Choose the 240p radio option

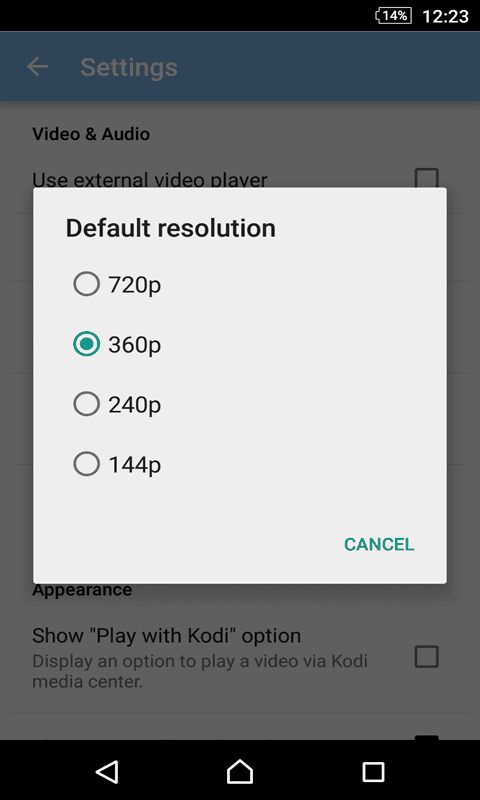pyautogui.click(x=86, y=405)
